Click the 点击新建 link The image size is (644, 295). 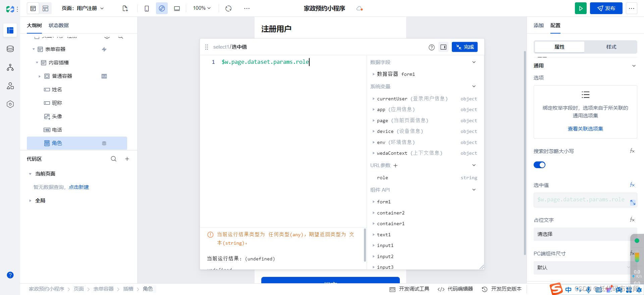pos(79,187)
